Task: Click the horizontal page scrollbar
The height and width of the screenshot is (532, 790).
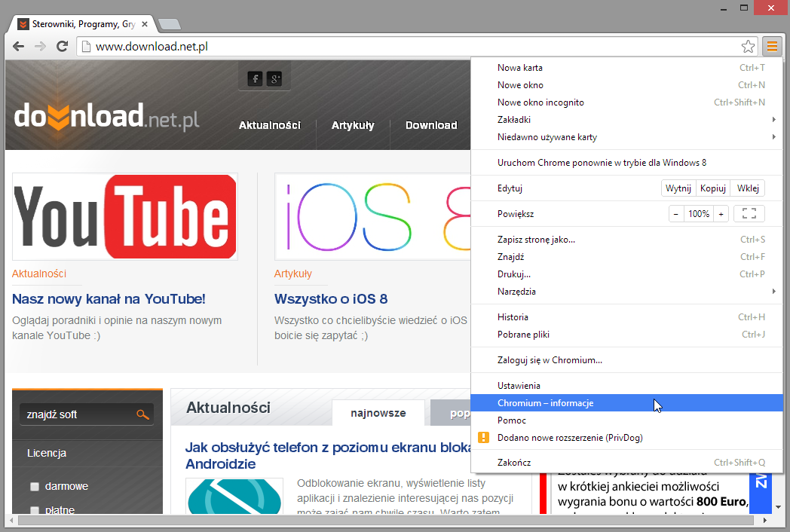Action: pyautogui.click(x=386, y=520)
